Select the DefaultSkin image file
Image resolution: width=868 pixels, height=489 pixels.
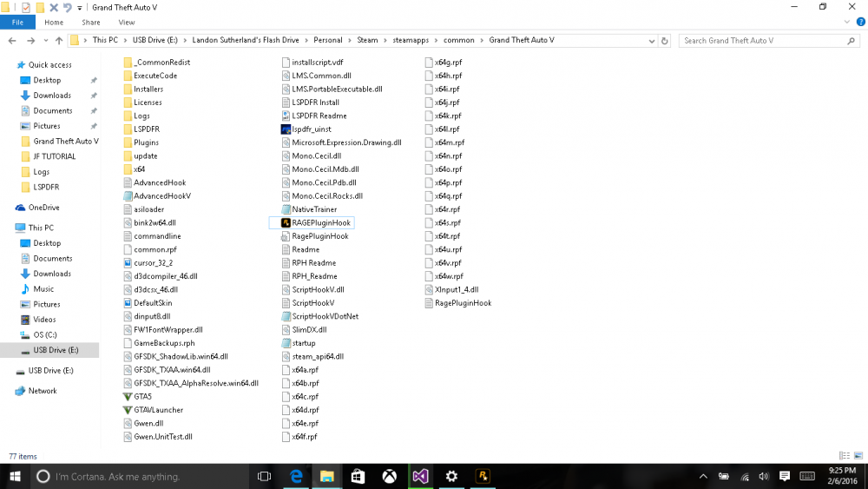pos(148,303)
